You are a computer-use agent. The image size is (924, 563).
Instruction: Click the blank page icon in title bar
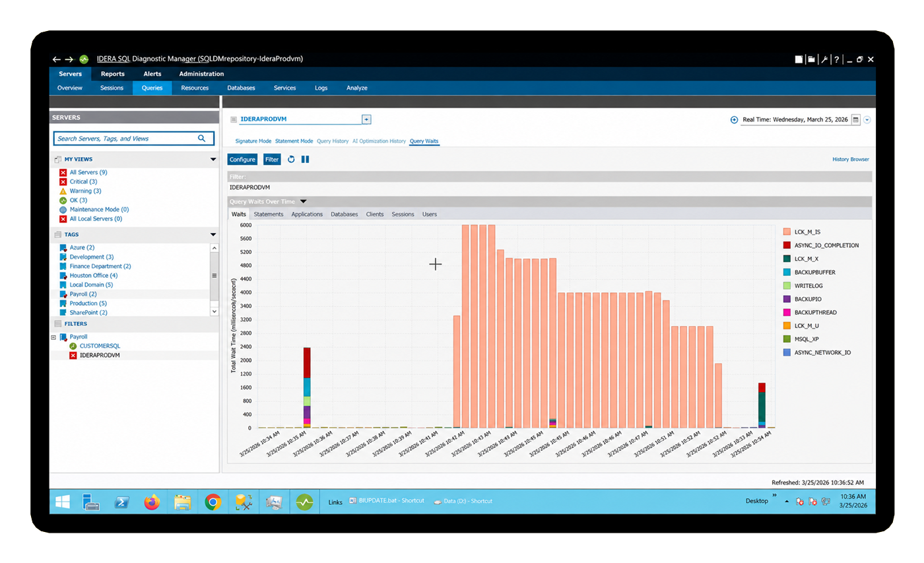pos(799,59)
